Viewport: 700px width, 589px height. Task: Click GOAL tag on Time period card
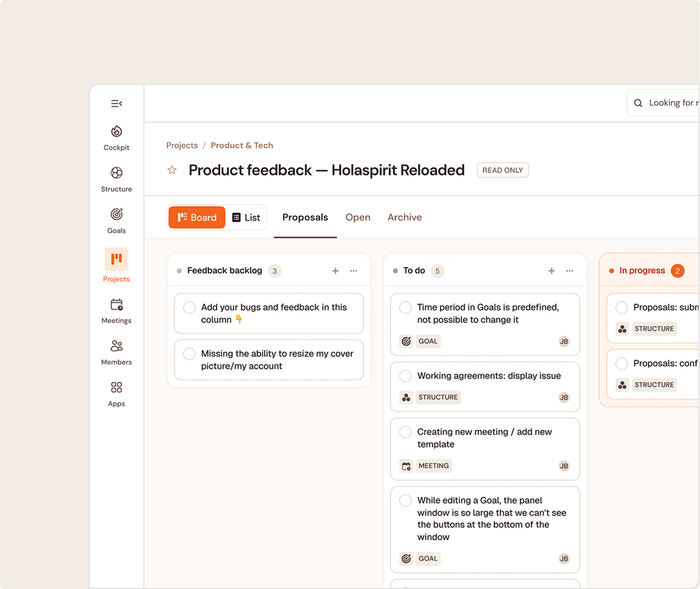pyautogui.click(x=428, y=341)
